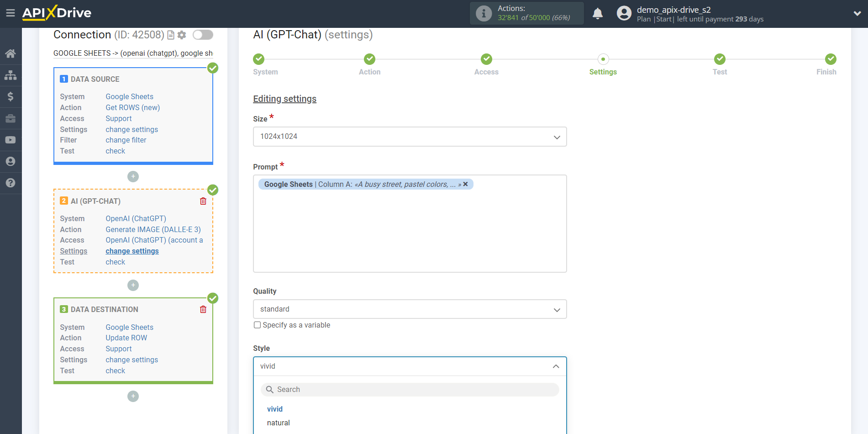Screen dimensions: 868x434
Task: Open the home sidebar icon
Action: pos(11,53)
